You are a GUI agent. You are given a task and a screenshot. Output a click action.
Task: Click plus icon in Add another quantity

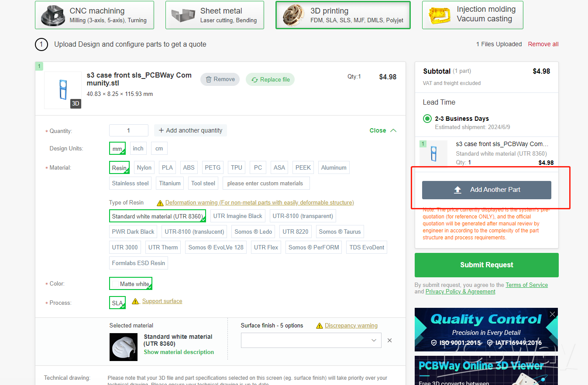click(x=161, y=130)
